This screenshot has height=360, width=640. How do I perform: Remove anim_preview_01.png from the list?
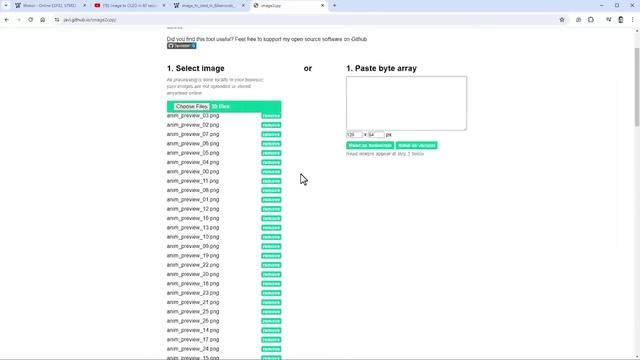271,200
